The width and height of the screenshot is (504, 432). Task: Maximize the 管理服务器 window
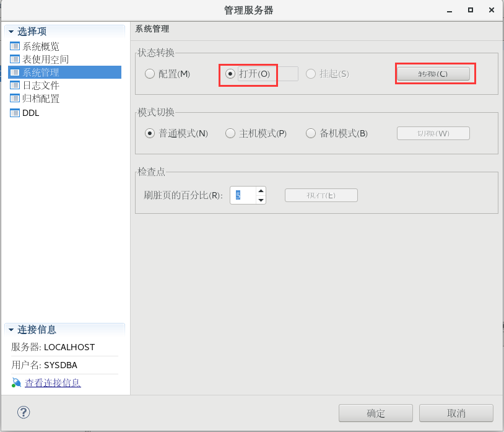470,11
